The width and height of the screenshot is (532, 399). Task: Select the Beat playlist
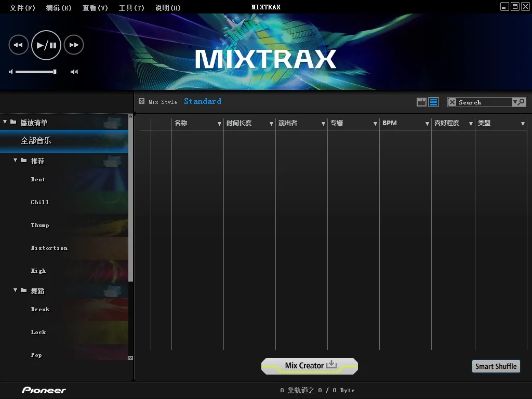click(64, 179)
